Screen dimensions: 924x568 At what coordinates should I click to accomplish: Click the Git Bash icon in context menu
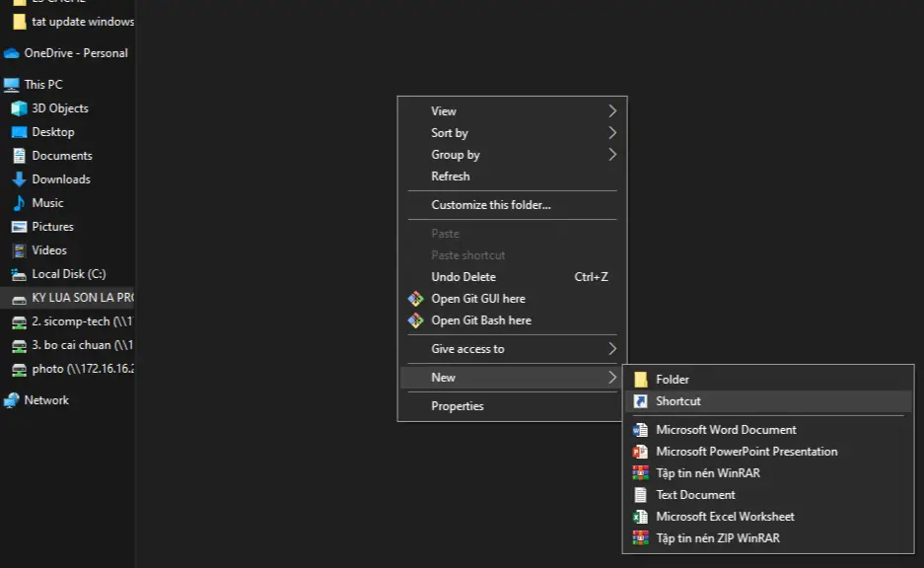[415, 320]
